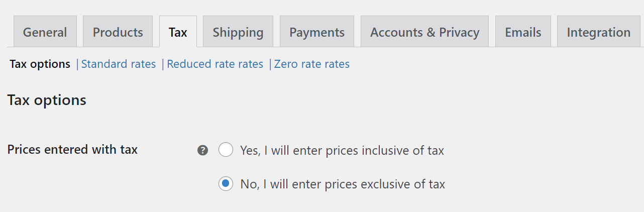This screenshot has width=644, height=212.
Task: Switch to the Integration tab
Action: [x=598, y=32]
